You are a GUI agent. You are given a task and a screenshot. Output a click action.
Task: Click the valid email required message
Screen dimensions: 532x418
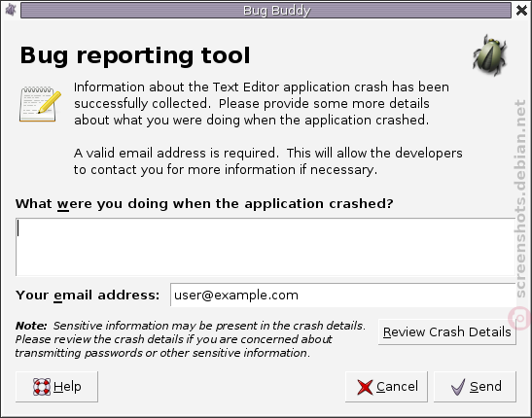(x=268, y=161)
